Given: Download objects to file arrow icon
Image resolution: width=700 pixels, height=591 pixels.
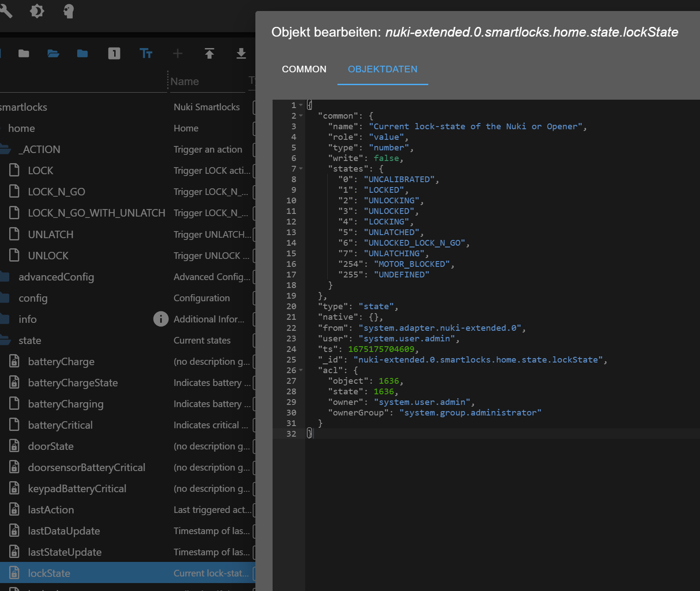Looking at the screenshot, I should 241,54.
